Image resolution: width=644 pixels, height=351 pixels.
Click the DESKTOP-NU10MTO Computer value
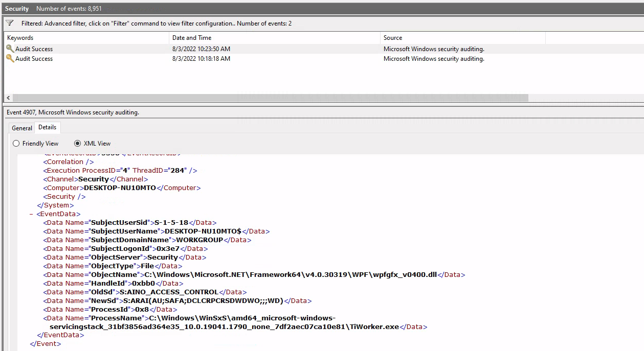click(x=120, y=188)
